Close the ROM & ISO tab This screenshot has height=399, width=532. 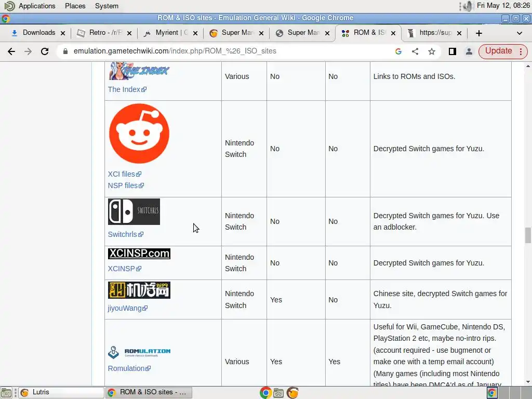(x=393, y=33)
